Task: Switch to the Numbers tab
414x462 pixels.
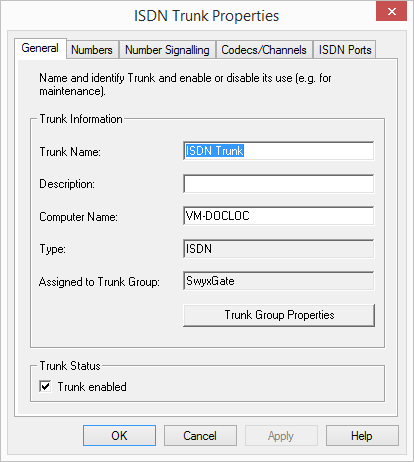Action: click(x=92, y=50)
